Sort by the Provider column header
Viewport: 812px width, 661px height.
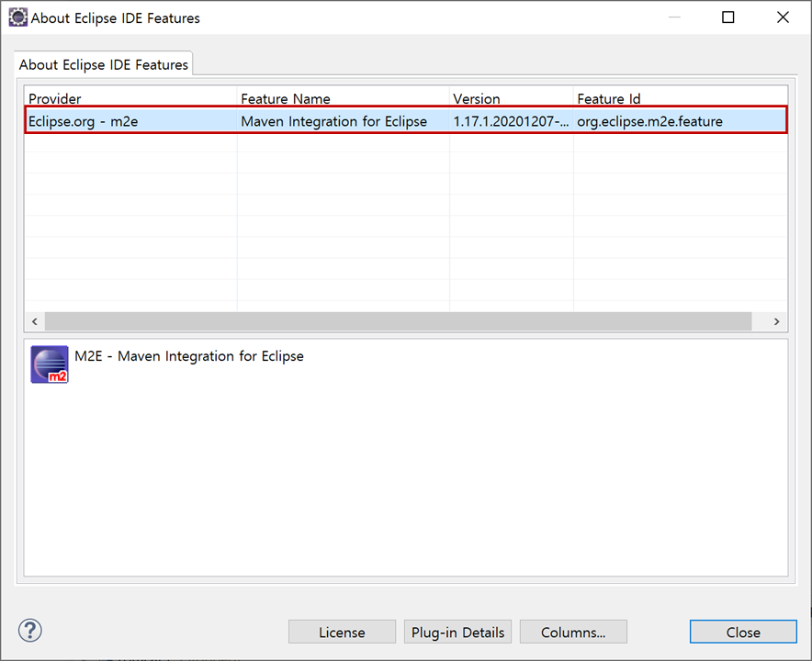coord(130,98)
